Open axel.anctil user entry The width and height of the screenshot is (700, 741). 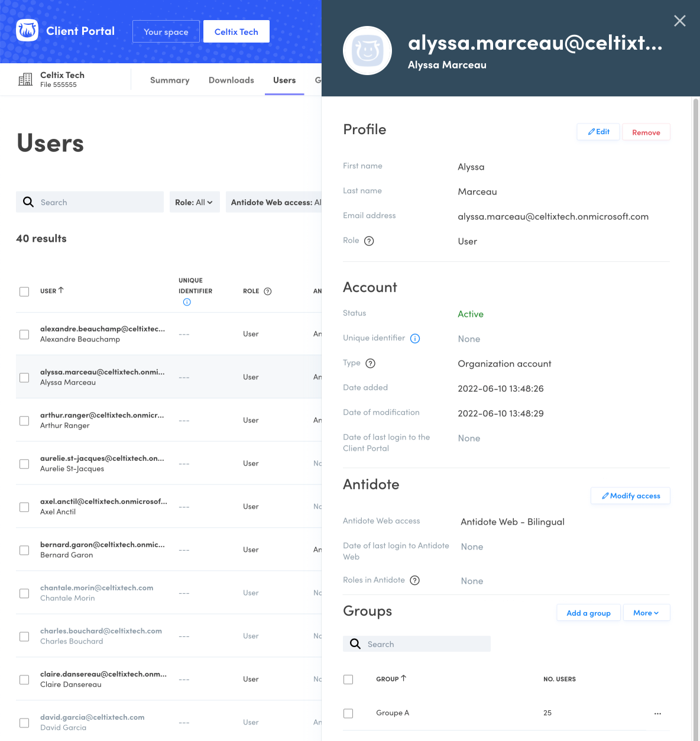point(103,501)
